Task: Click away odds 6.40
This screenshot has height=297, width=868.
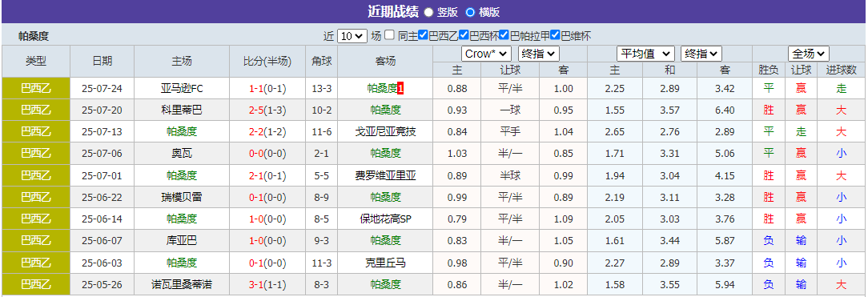Action: [725, 110]
